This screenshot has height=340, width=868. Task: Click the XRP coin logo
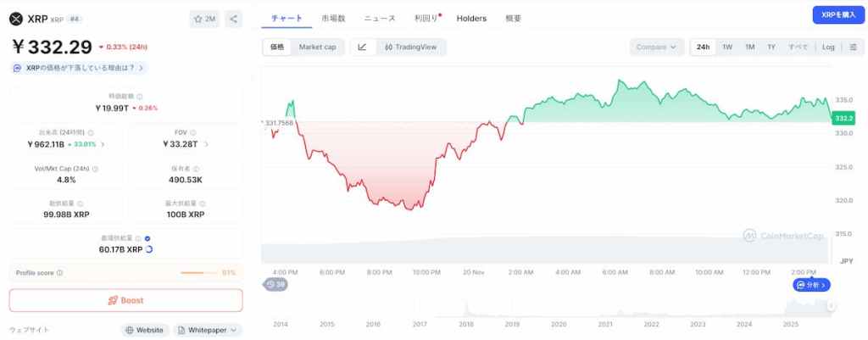click(x=16, y=19)
